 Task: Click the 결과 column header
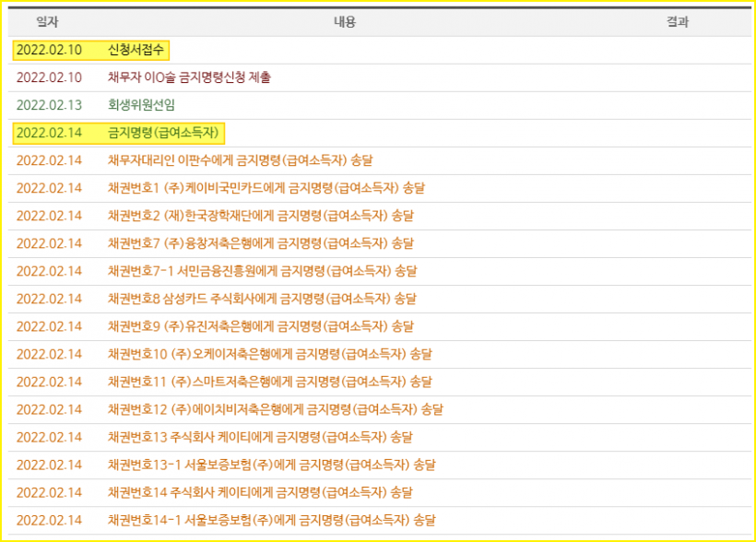pos(678,22)
